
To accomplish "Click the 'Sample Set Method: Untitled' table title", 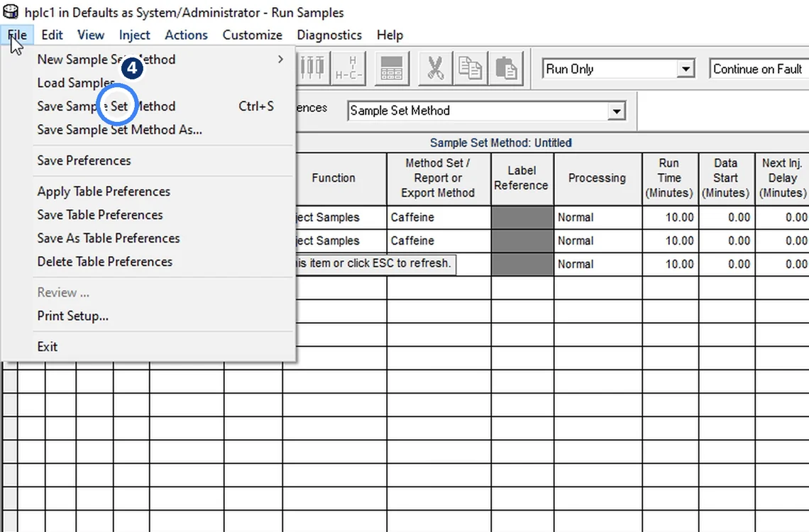I will pyautogui.click(x=500, y=143).
